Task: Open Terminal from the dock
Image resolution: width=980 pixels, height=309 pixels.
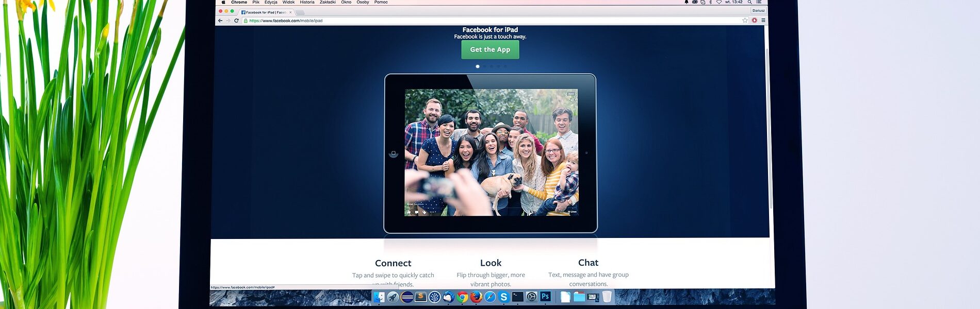Action: [x=518, y=297]
